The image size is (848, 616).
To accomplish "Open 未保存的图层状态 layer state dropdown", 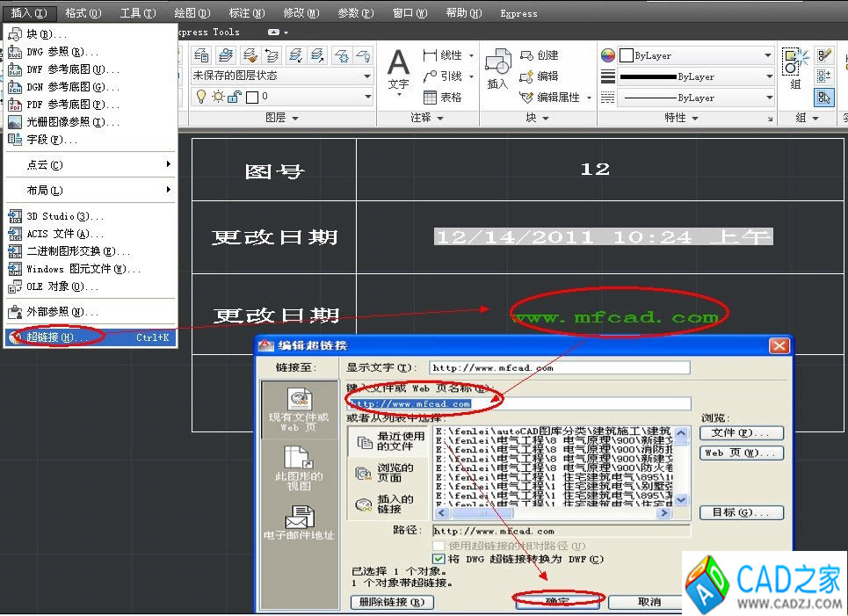I will coord(282,76).
